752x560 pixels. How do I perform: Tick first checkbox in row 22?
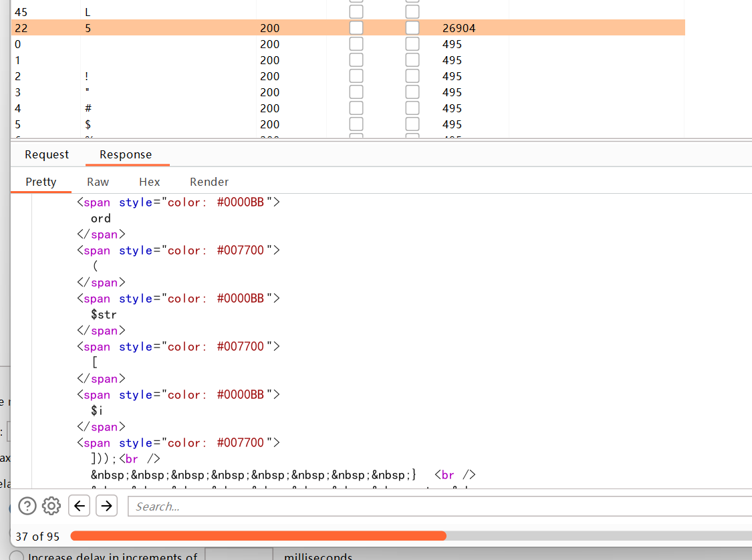[356, 28]
